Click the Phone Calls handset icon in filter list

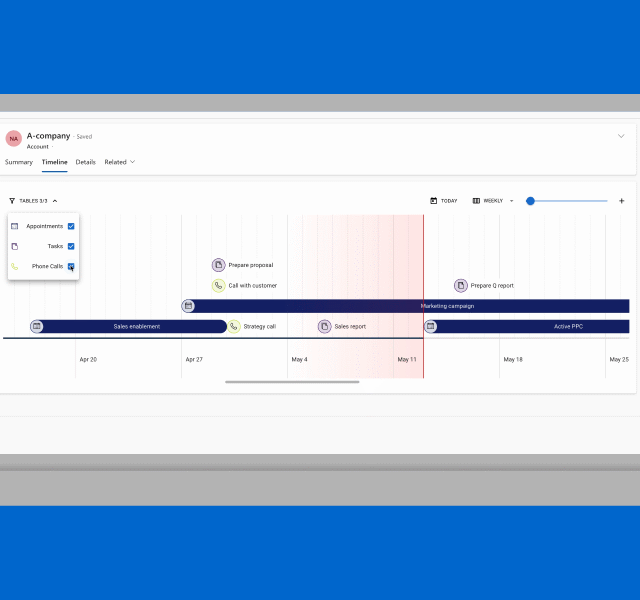click(x=15, y=267)
